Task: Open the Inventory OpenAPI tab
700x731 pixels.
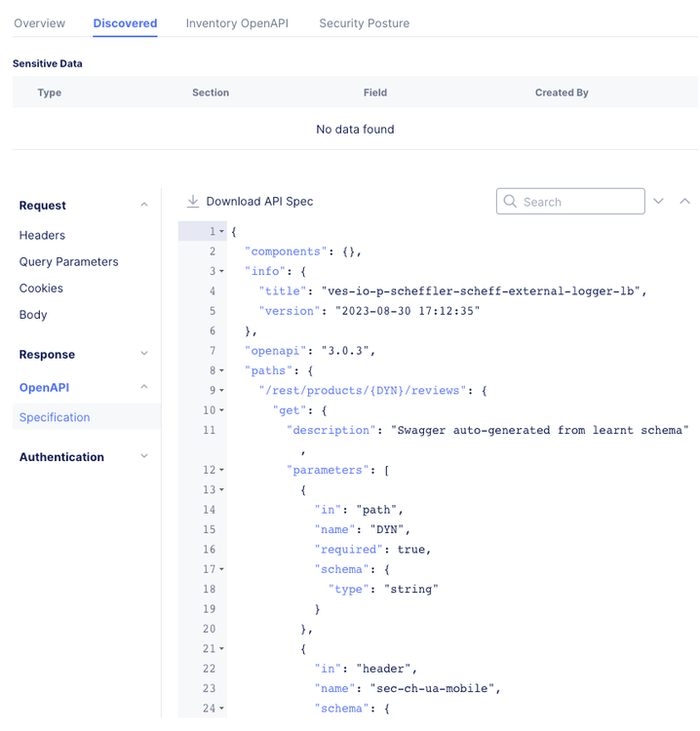Action: pos(237,23)
